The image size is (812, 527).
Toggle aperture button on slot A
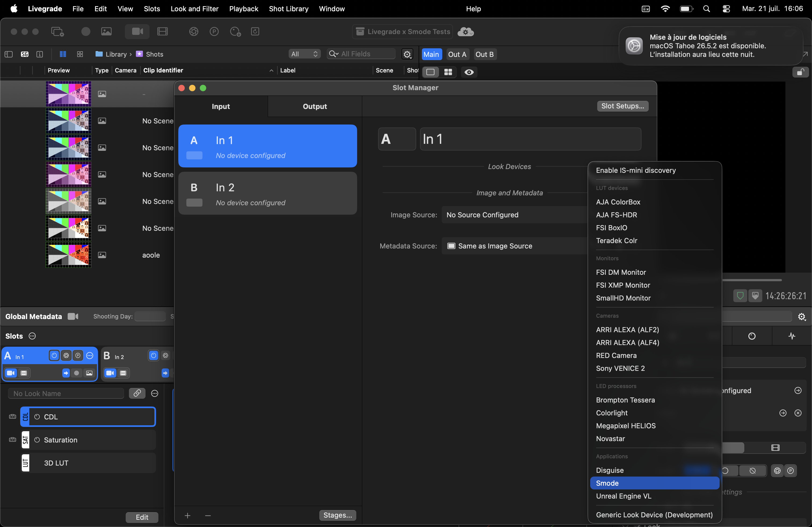[66, 356]
